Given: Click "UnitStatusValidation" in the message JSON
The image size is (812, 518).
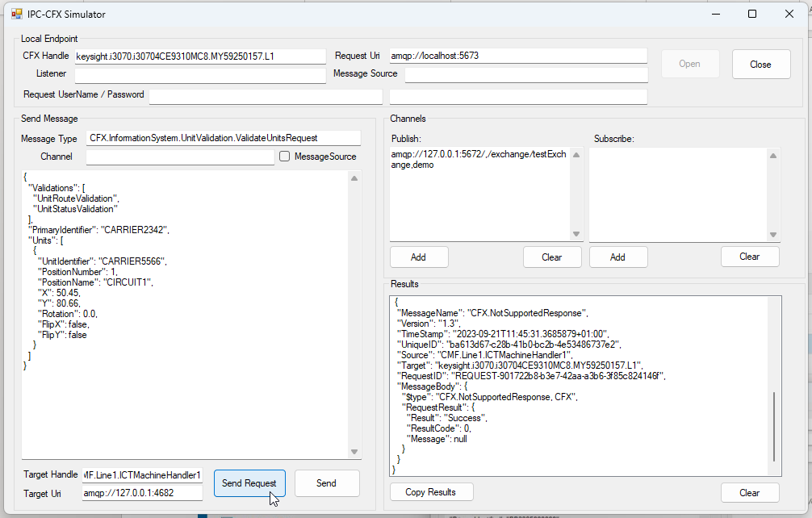Looking at the screenshot, I should pos(76,209).
